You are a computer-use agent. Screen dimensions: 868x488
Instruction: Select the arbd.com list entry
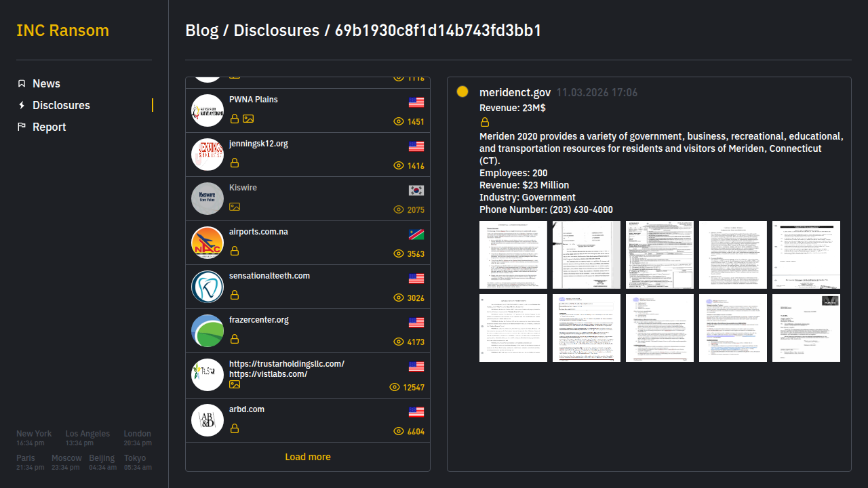coord(308,420)
